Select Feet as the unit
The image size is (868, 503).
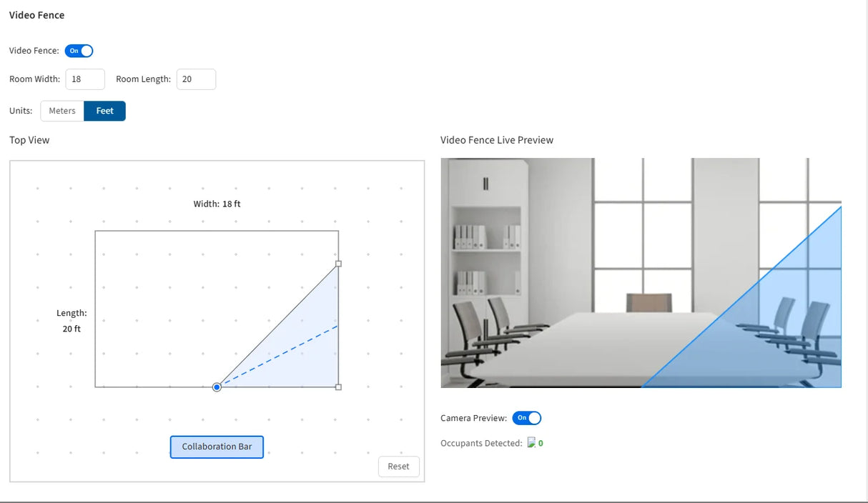tap(105, 111)
